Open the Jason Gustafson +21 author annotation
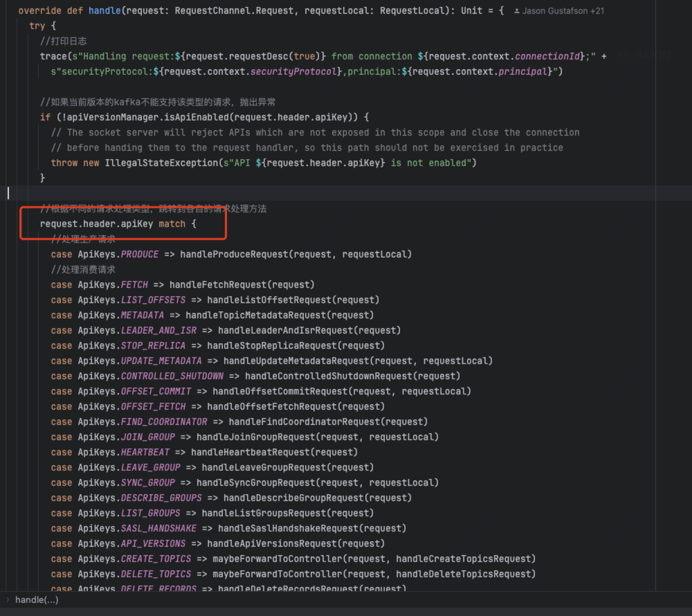This screenshot has width=692, height=616. (x=563, y=11)
